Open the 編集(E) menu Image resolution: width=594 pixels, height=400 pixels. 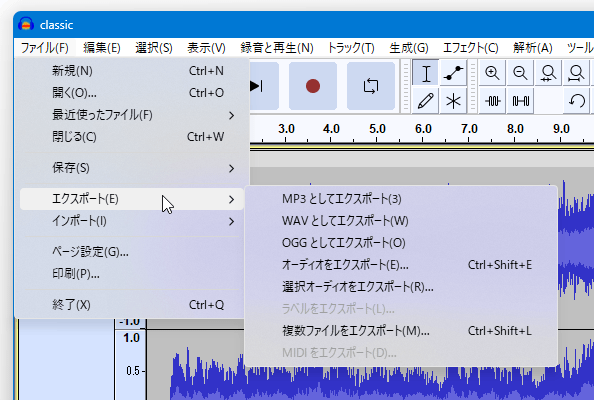click(x=102, y=48)
